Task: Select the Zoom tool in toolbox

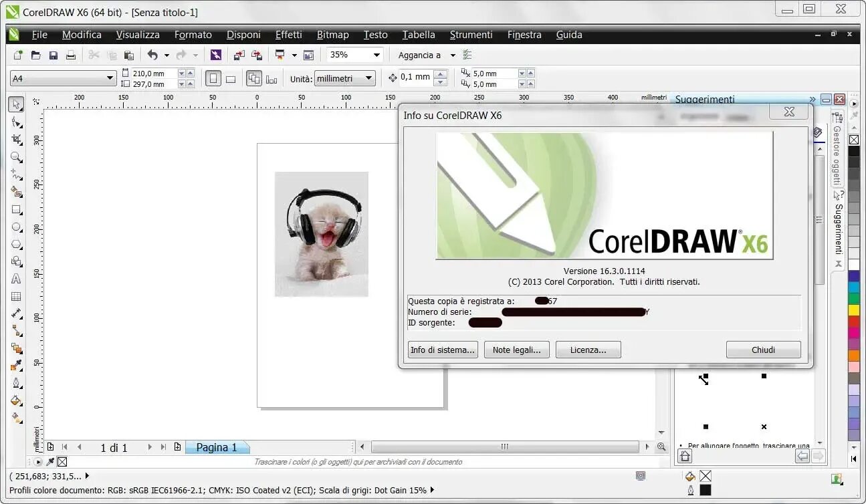Action: click(x=17, y=157)
